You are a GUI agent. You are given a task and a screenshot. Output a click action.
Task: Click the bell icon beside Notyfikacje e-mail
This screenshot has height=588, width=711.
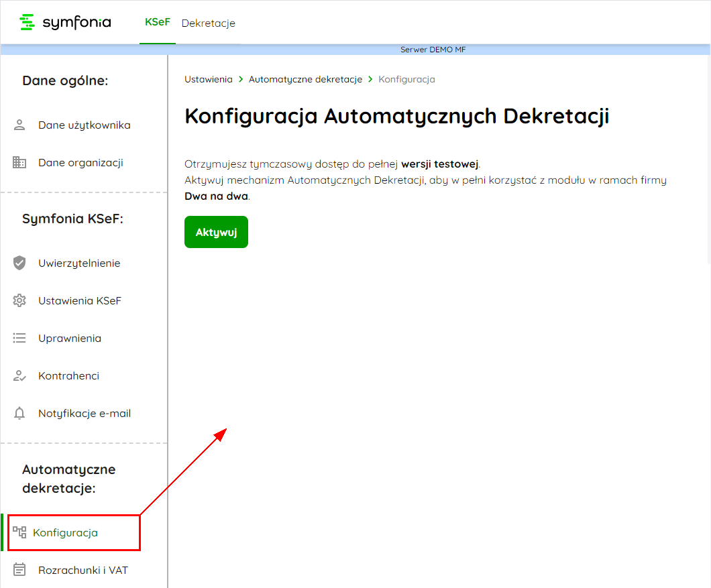19,414
